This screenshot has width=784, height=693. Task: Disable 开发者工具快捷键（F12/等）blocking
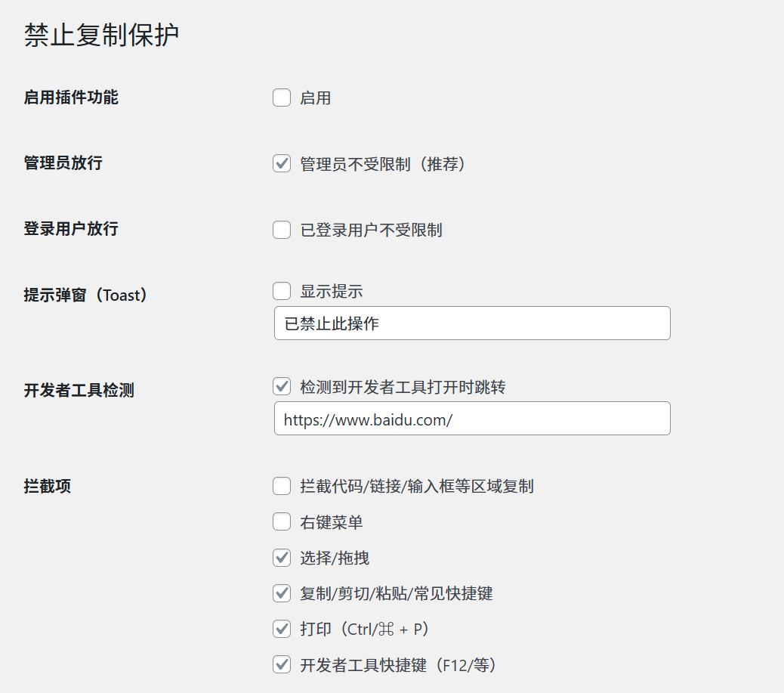(281, 665)
